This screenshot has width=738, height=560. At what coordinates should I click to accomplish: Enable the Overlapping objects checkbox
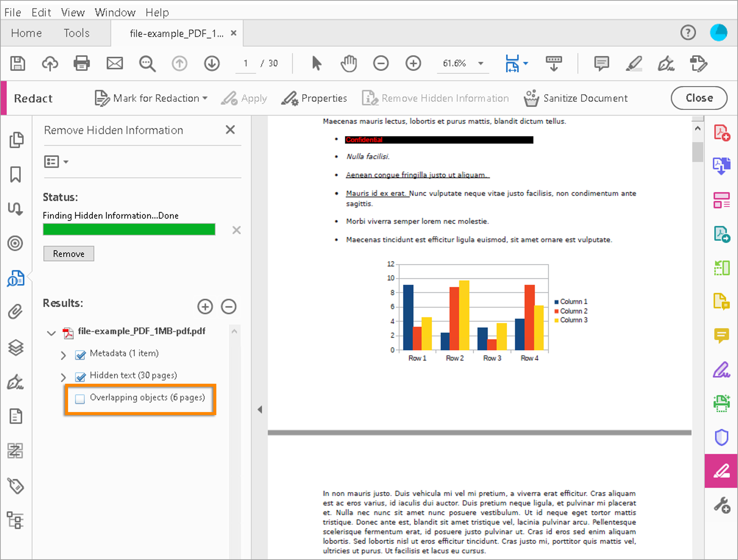[x=79, y=398]
